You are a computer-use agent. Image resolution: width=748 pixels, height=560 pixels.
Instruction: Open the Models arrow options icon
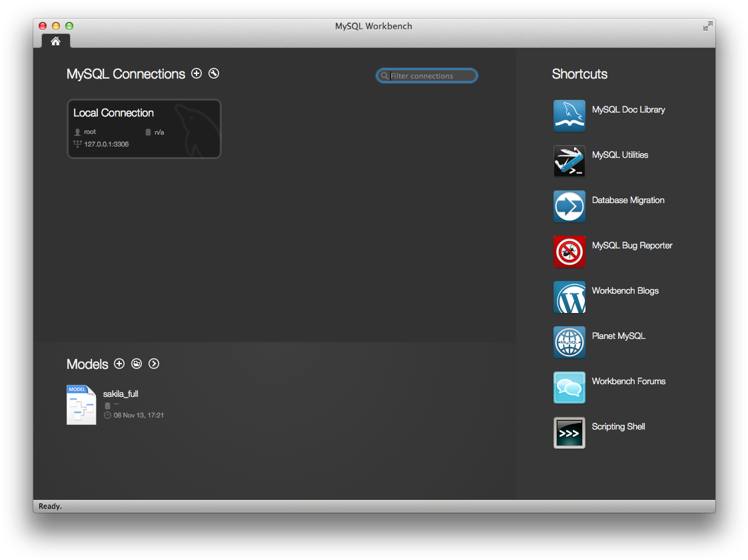[x=154, y=364]
